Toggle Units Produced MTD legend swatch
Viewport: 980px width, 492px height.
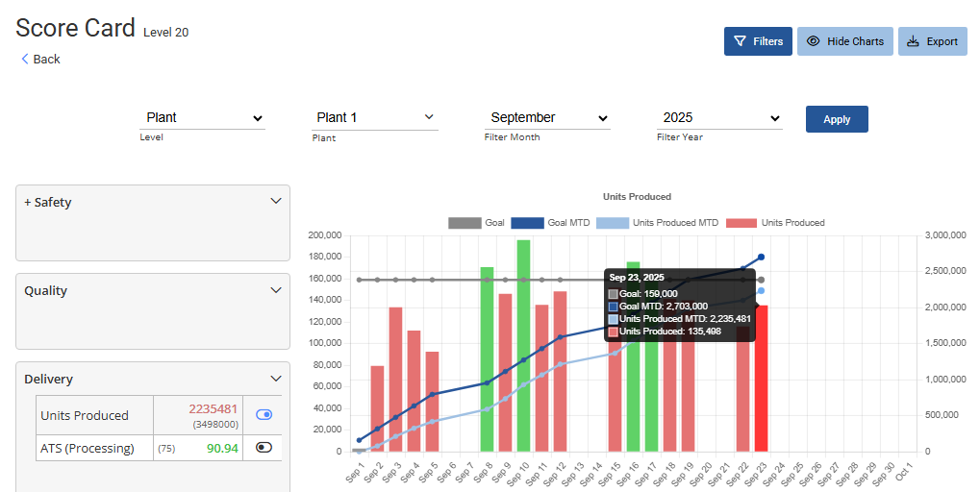[612, 223]
